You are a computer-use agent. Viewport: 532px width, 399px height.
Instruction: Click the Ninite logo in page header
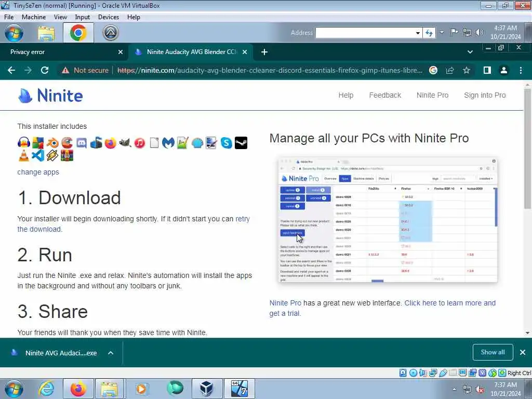click(50, 96)
